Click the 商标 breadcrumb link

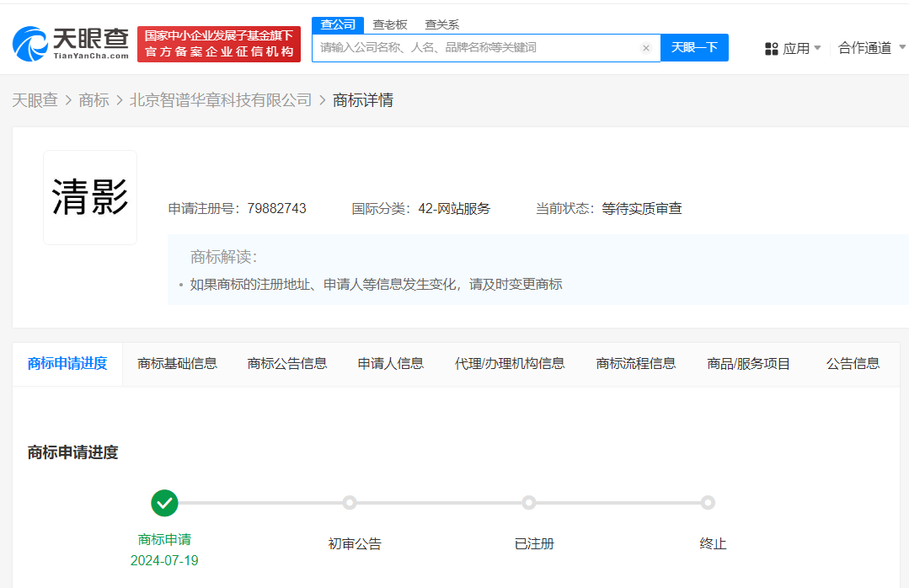coord(94,99)
